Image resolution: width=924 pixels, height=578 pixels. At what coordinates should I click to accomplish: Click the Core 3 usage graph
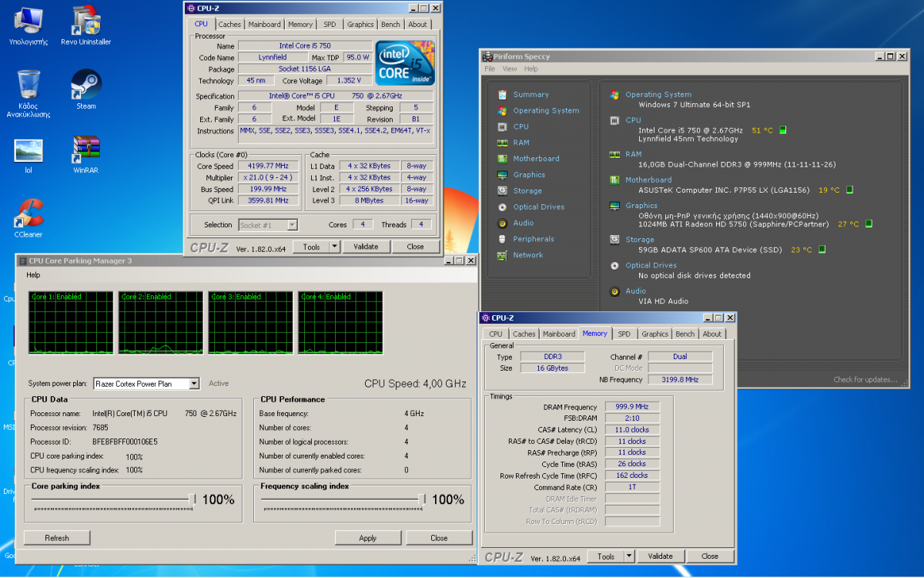coord(251,322)
